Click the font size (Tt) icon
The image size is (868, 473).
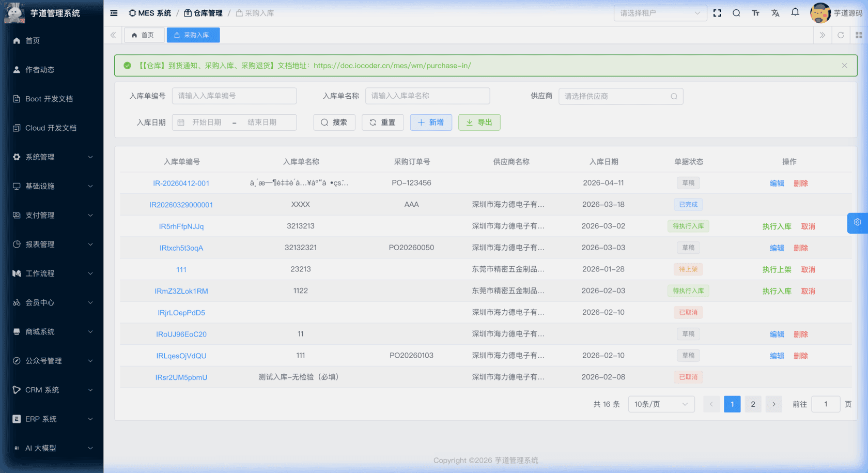click(755, 13)
